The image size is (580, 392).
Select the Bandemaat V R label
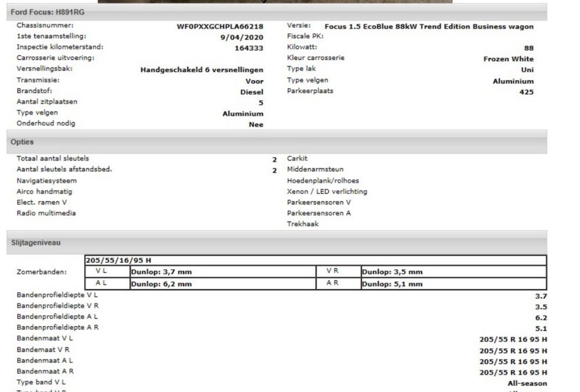point(43,350)
